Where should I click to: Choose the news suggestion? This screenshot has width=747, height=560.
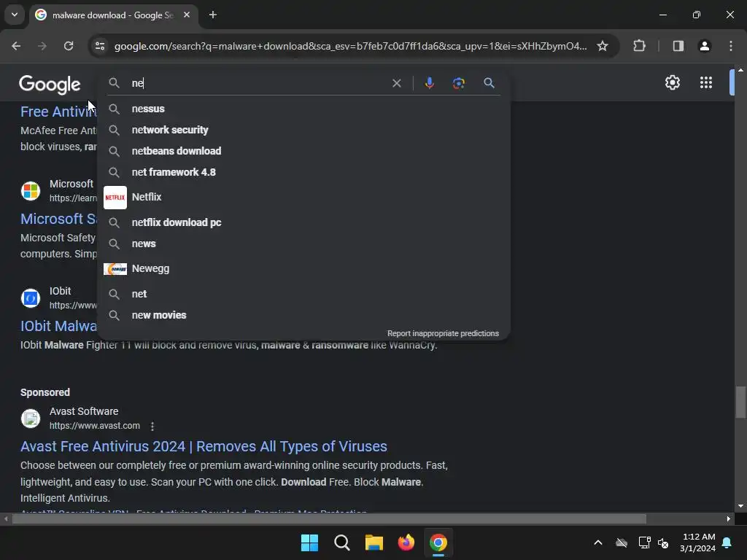tap(304, 244)
